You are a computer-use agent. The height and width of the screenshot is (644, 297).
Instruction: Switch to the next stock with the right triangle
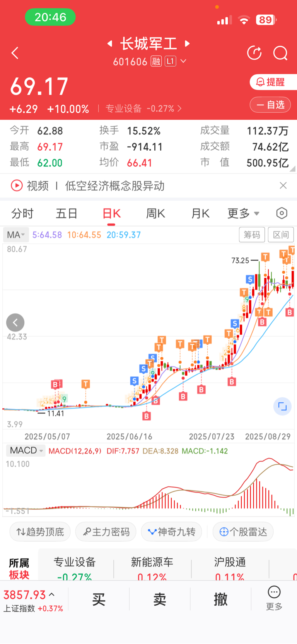[188, 43]
